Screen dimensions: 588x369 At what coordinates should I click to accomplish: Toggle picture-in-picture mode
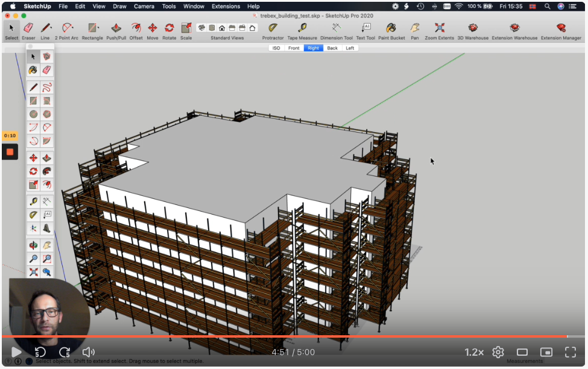pos(546,352)
